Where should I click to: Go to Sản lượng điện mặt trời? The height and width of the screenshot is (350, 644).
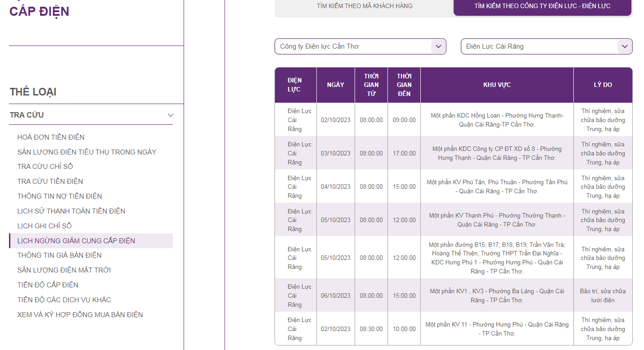pyautogui.click(x=64, y=270)
